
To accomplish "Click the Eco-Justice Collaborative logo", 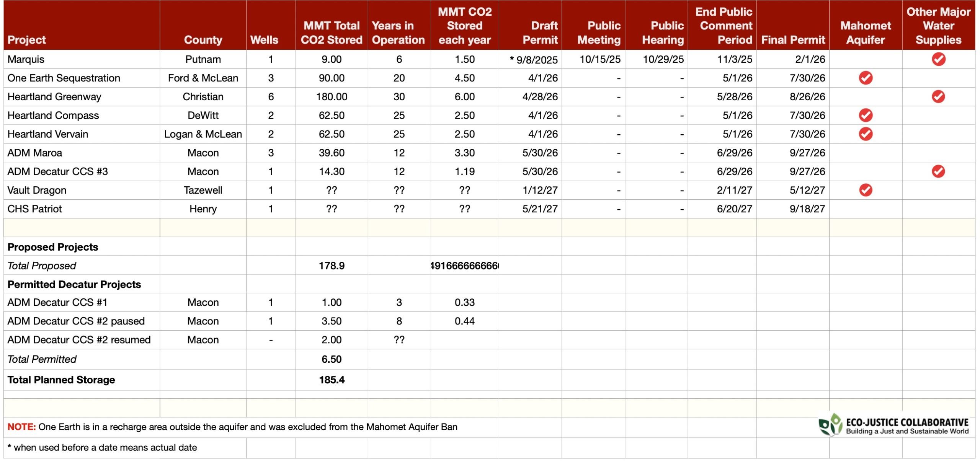I will tap(894, 425).
